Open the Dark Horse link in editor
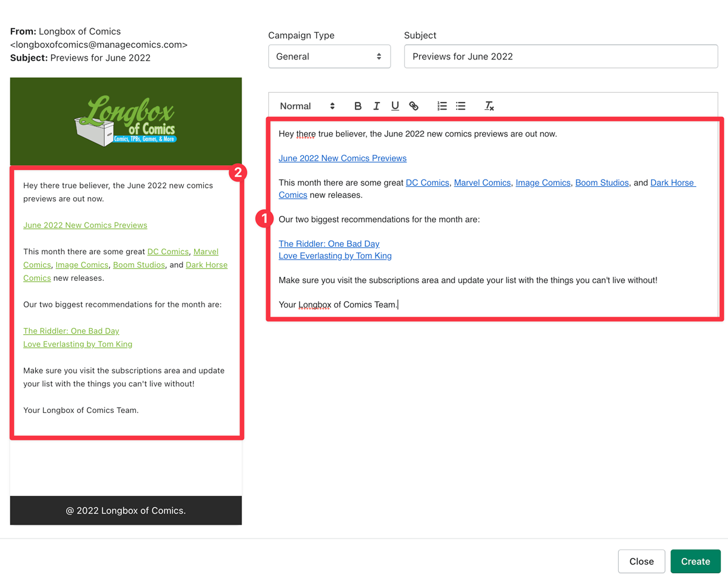Image resolution: width=728 pixels, height=581 pixels. 673,183
